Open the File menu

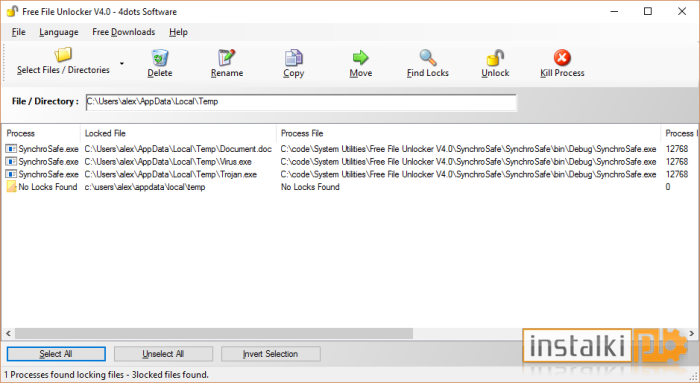click(x=18, y=32)
